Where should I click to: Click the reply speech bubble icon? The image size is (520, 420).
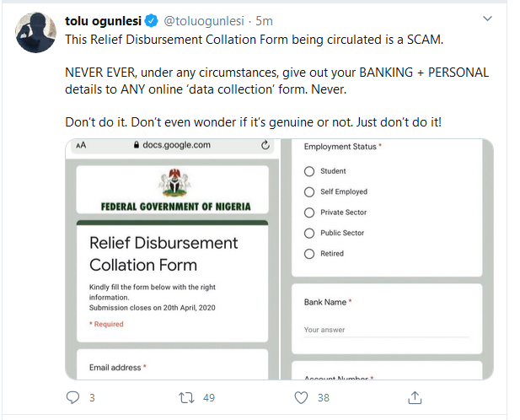coord(72,396)
